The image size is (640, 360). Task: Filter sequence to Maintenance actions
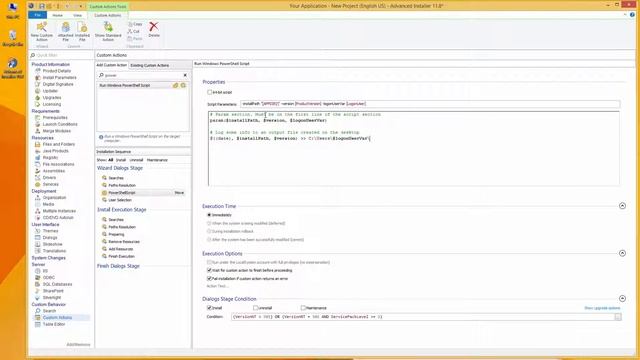pyautogui.click(x=157, y=160)
